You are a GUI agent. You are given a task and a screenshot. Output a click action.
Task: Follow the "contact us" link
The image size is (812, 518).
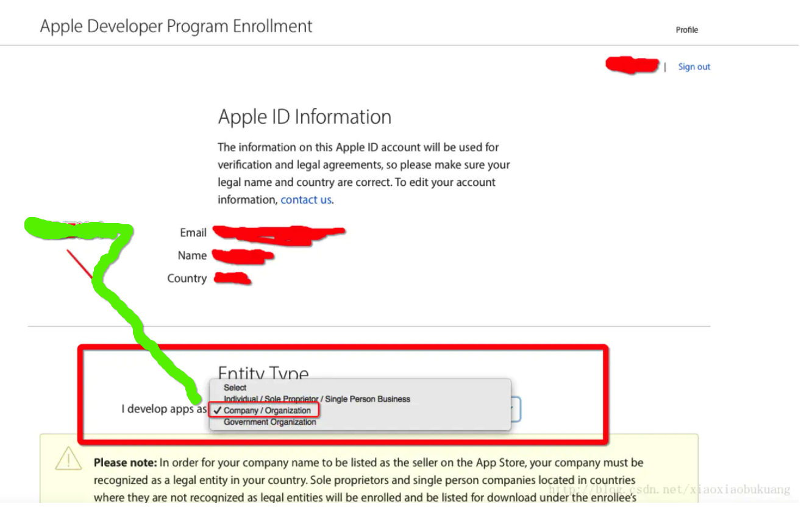(x=306, y=200)
